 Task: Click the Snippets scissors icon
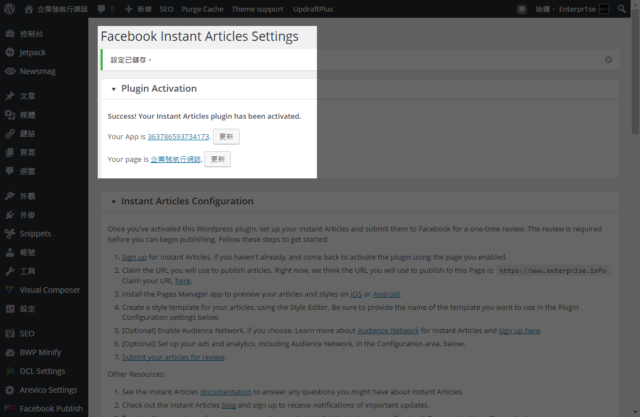tap(10, 233)
